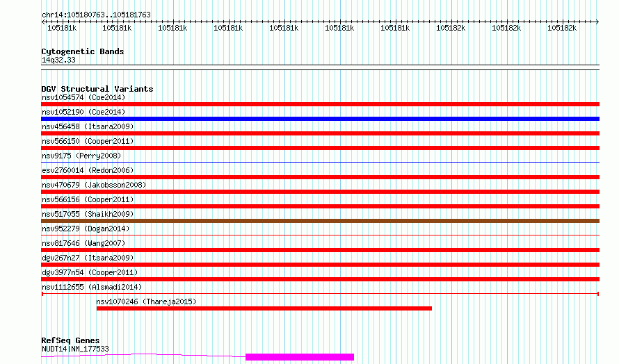This screenshot has height=364, width=619.
Task: Click the thin magenta NUDT14 intron line
Action: [x=143, y=355]
